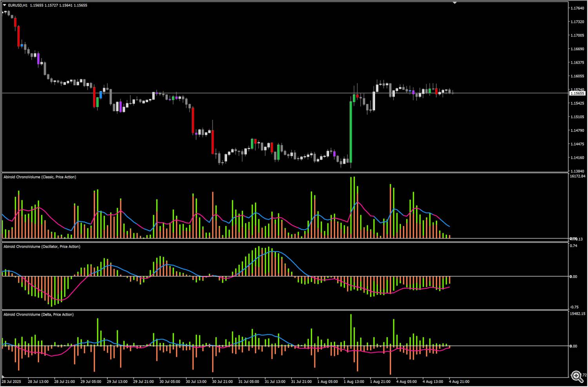
Task: Click the 1.14160 price scale label
Action: pyautogui.click(x=577, y=158)
